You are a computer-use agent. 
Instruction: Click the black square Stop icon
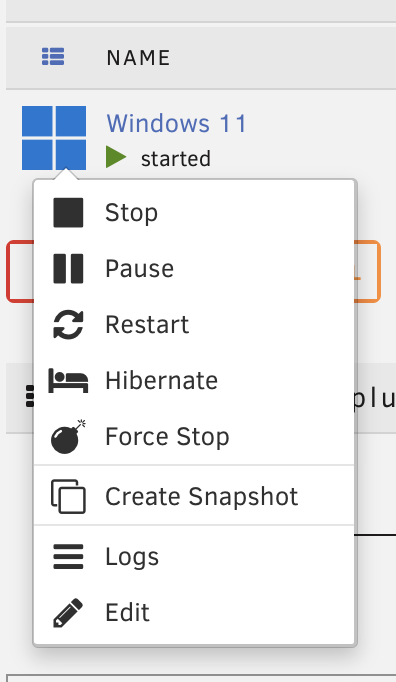[x=68, y=213]
